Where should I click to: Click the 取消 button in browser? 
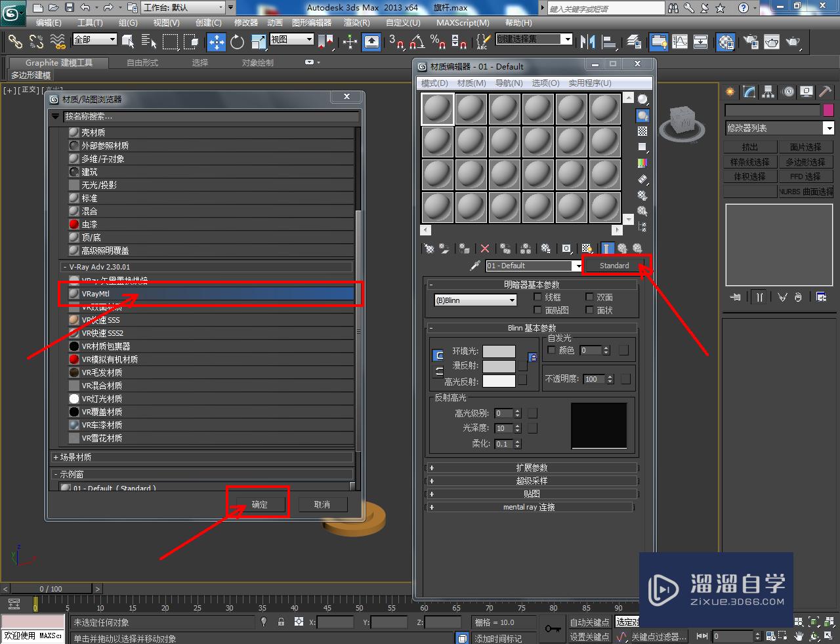tap(322, 504)
